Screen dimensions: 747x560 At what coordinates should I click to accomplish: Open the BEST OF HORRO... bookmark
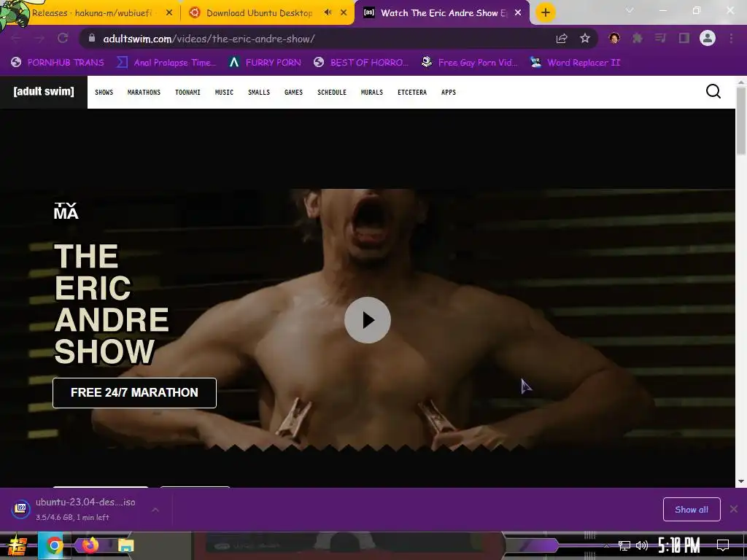coord(361,63)
